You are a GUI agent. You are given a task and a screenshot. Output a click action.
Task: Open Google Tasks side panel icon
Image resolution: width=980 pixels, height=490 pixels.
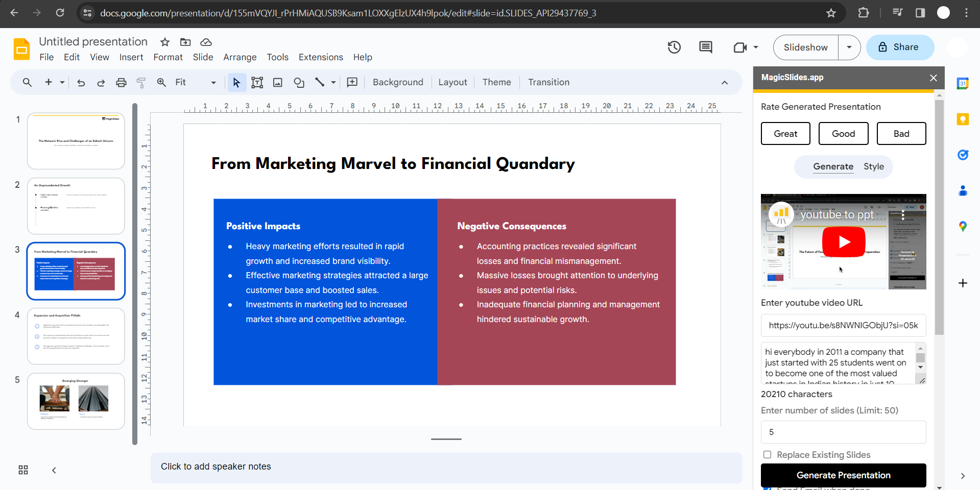coord(963,155)
